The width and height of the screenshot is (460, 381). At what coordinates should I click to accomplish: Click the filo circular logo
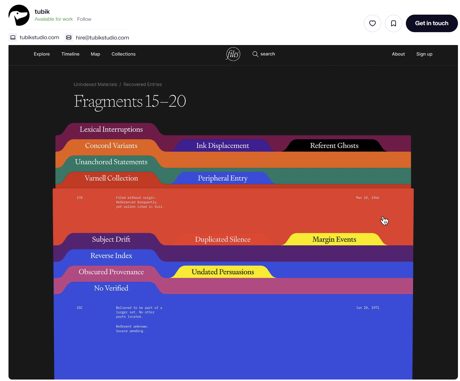[x=233, y=54]
